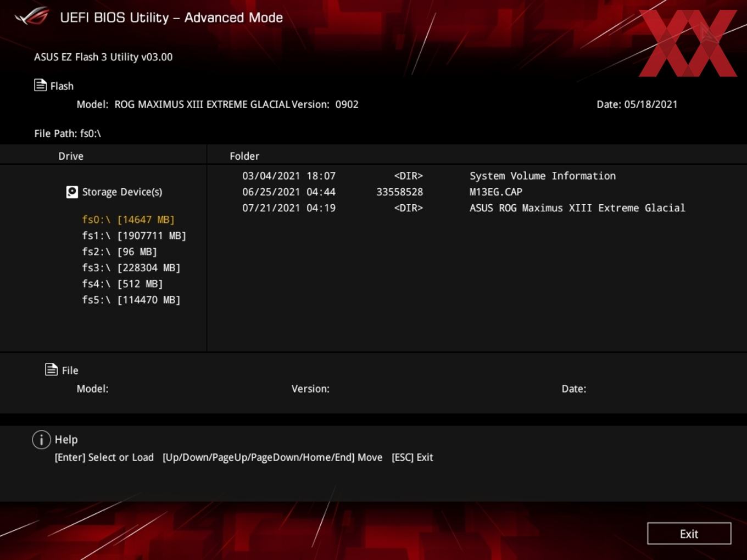
Task: Select drive fs2:\ [96 MB]
Action: click(119, 251)
